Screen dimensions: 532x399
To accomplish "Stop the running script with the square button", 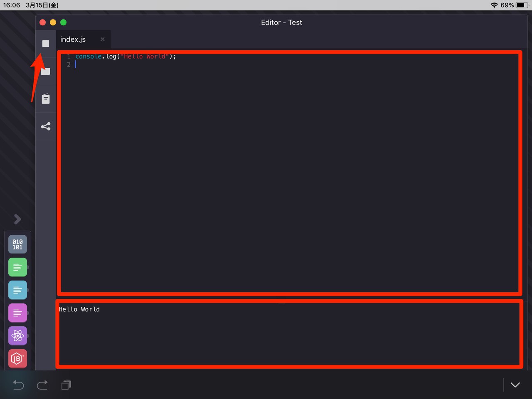I will click(46, 44).
